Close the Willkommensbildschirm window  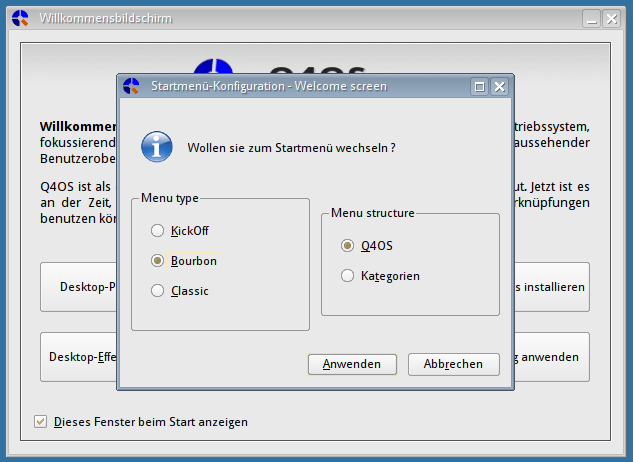[x=612, y=19]
